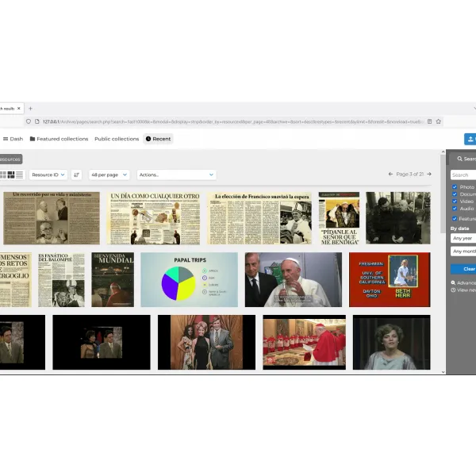The width and height of the screenshot is (476, 476).
Task: Bookmark this page with star icon
Action: 439,121
